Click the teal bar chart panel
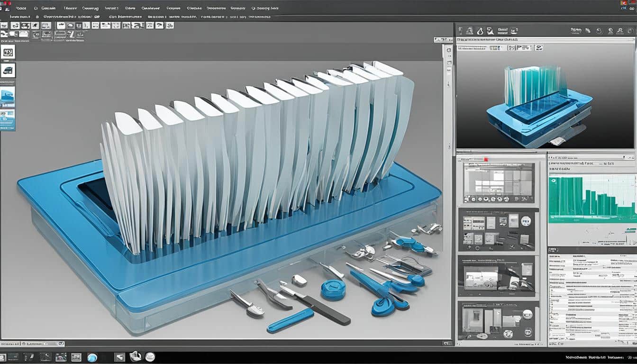This screenshot has width=637, height=364. pos(592,198)
